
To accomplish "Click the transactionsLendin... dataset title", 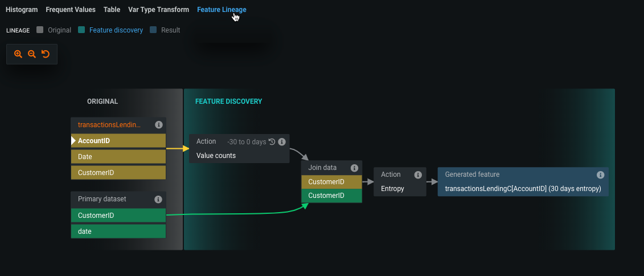I will [x=109, y=125].
